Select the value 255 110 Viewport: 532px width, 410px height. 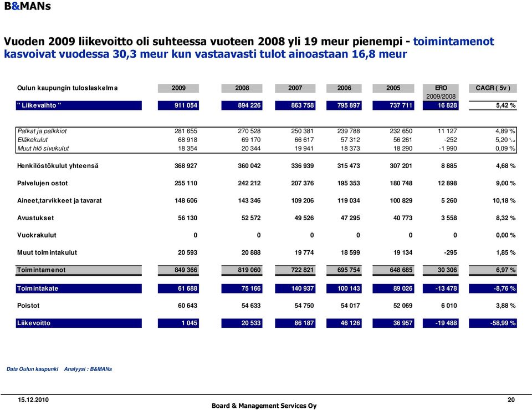pyautogui.click(x=186, y=183)
